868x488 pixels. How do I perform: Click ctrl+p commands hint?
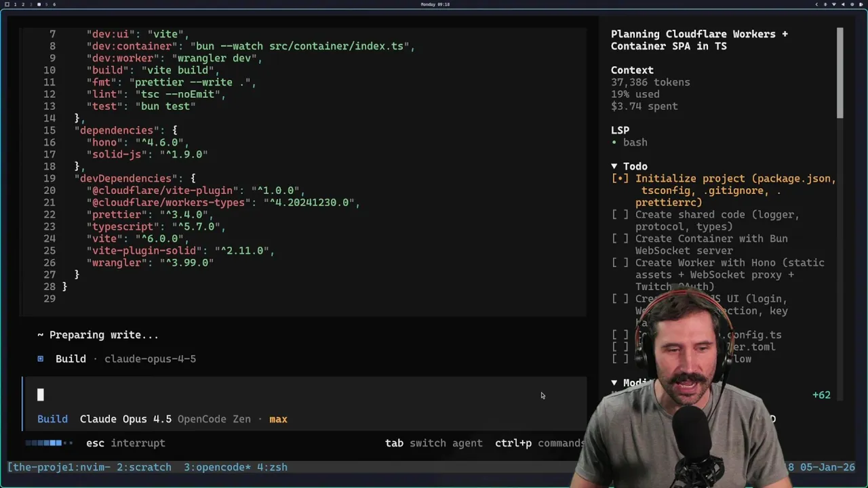(x=540, y=443)
